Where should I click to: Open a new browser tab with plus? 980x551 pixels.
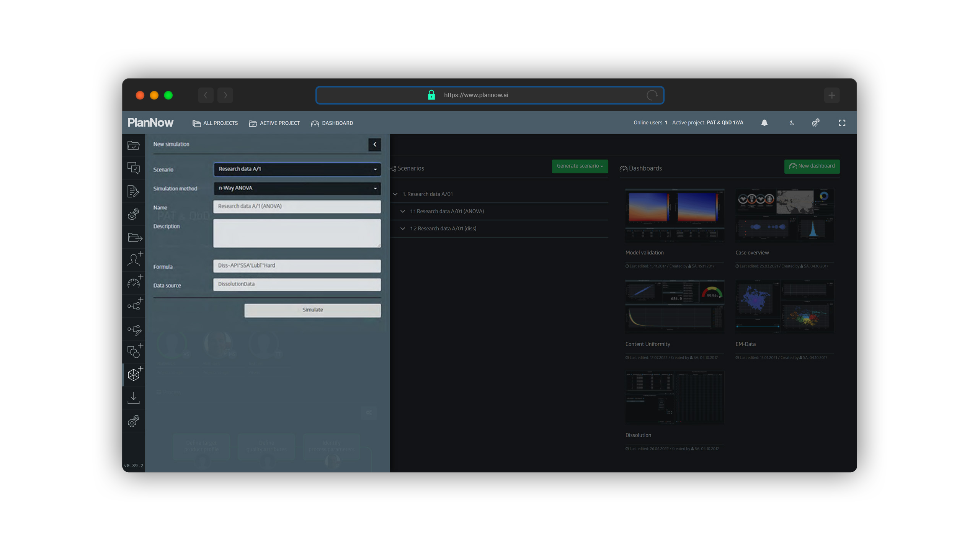coord(831,95)
